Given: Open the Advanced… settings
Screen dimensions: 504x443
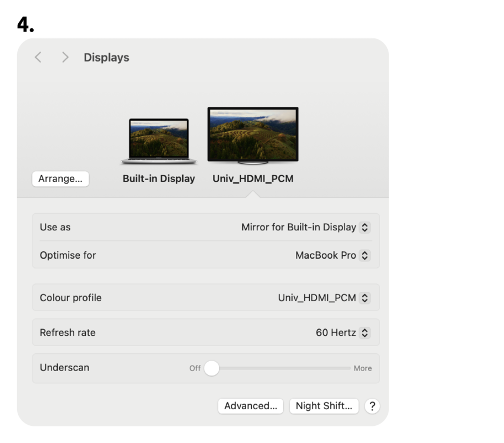Looking at the screenshot, I should point(251,406).
